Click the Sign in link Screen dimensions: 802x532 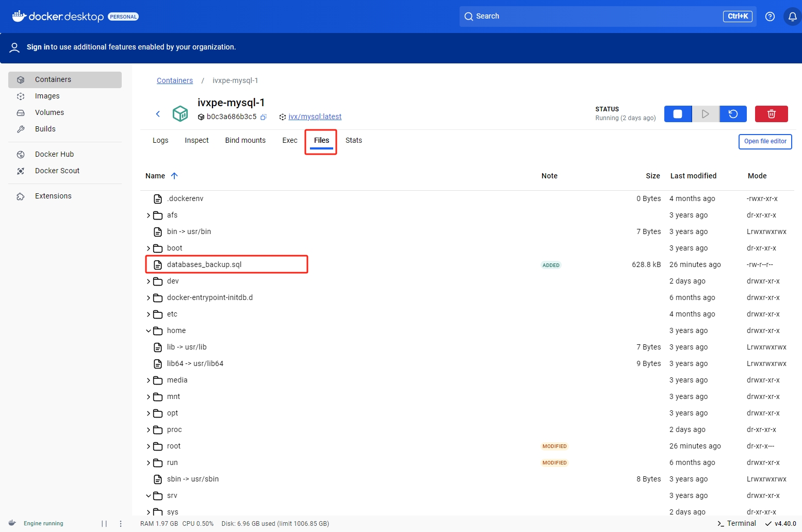[x=38, y=47]
